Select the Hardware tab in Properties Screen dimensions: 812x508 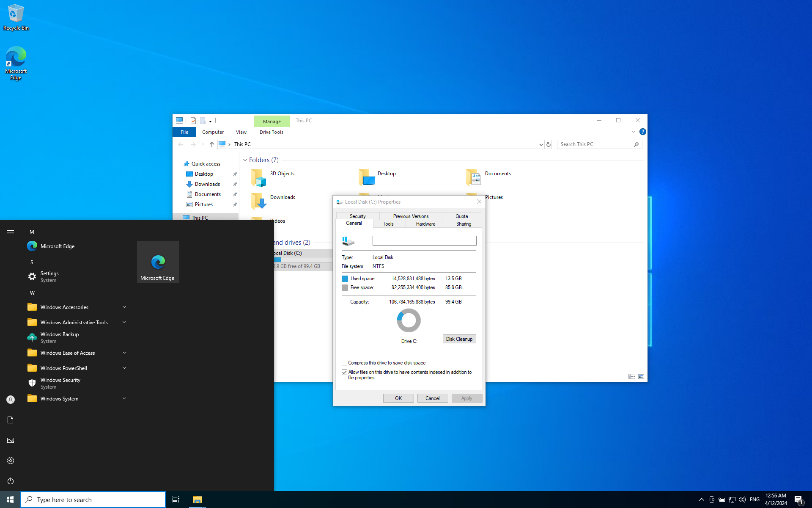tap(425, 224)
